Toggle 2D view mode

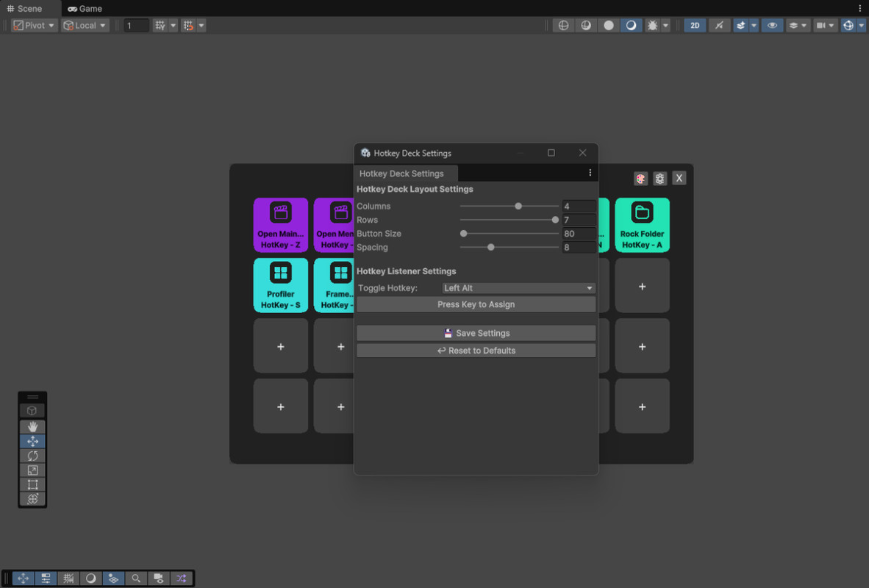pyautogui.click(x=694, y=25)
